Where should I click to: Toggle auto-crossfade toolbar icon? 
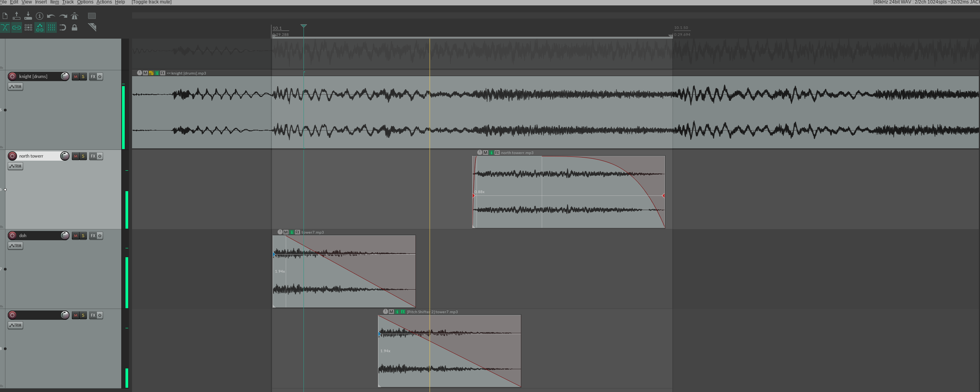tap(5, 27)
